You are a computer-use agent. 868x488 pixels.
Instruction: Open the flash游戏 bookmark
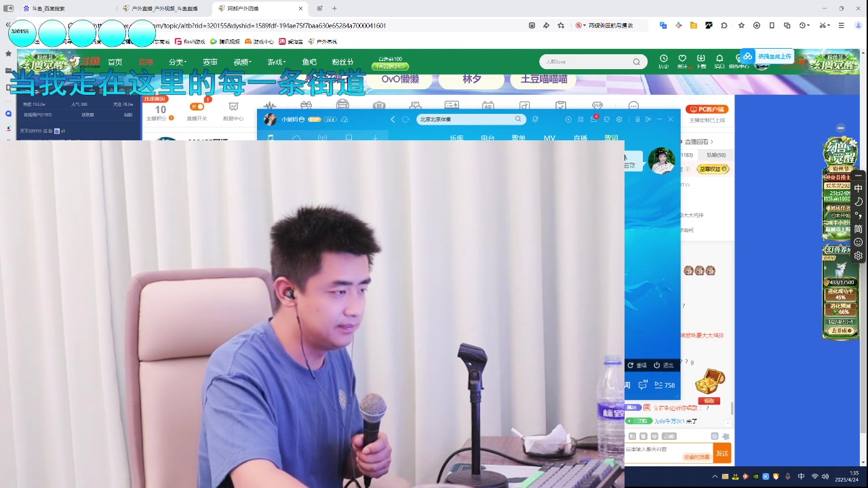point(190,41)
